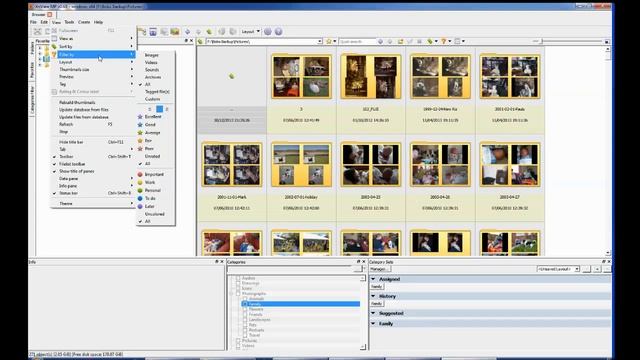This screenshot has width=640, height=360.
Task: Check the Drawings category checkbox
Action: click(238, 283)
